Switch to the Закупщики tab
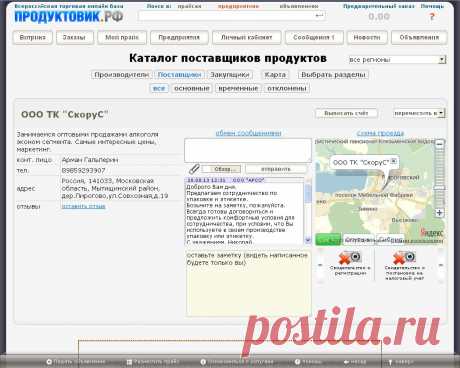The width and height of the screenshot is (460, 368). pos(230,75)
